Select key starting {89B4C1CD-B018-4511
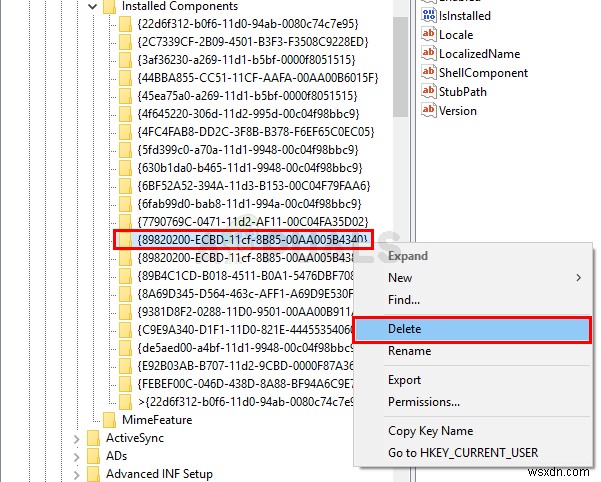 245,276
